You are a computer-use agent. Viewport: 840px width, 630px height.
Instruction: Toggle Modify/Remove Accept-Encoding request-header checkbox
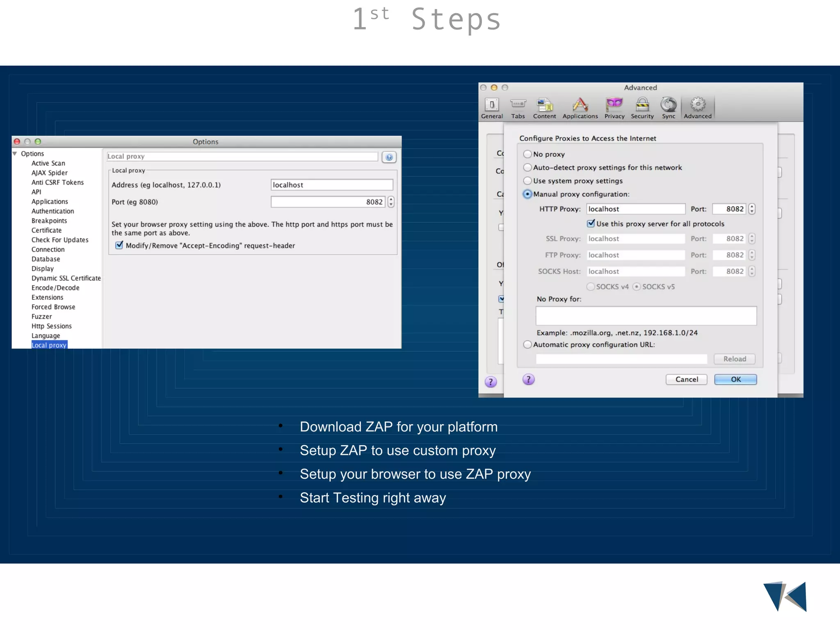[119, 245]
